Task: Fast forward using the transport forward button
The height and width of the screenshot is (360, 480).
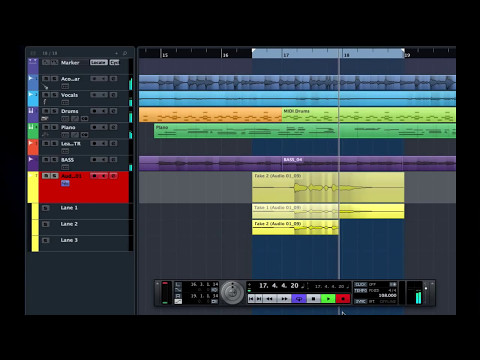Action: pyautogui.click(x=284, y=298)
